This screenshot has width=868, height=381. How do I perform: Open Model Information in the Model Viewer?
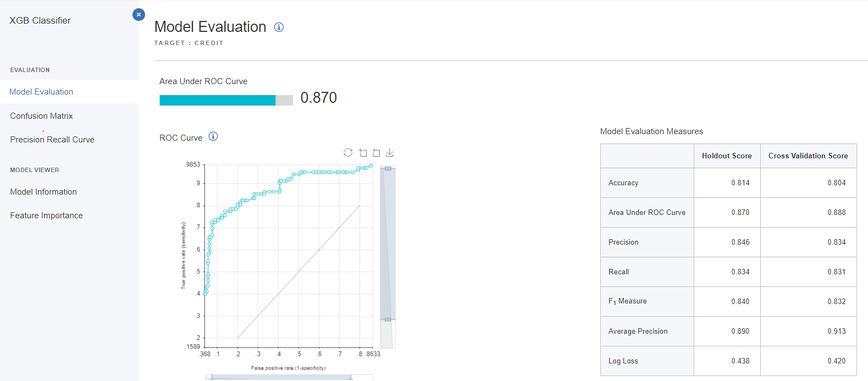pyautogui.click(x=43, y=192)
